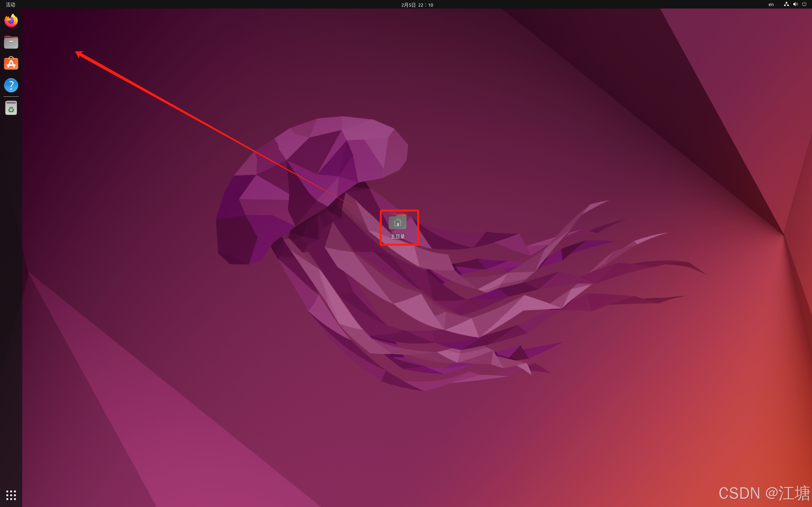Launch Firefox from the dock
Image resolution: width=812 pixels, height=507 pixels.
(11, 21)
